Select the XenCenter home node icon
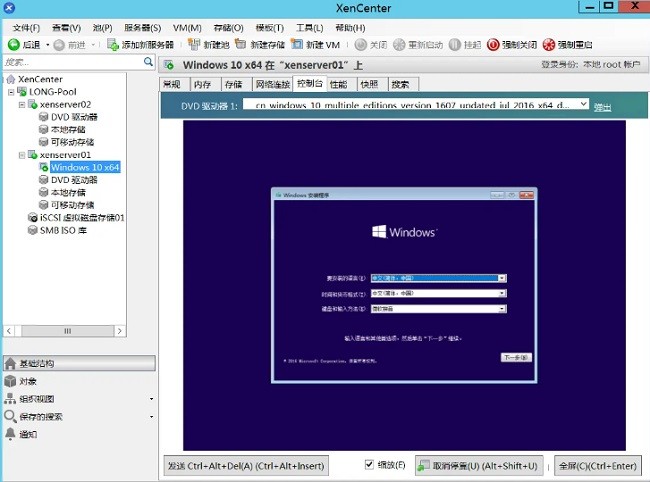The width and height of the screenshot is (650, 482). click(x=11, y=79)
